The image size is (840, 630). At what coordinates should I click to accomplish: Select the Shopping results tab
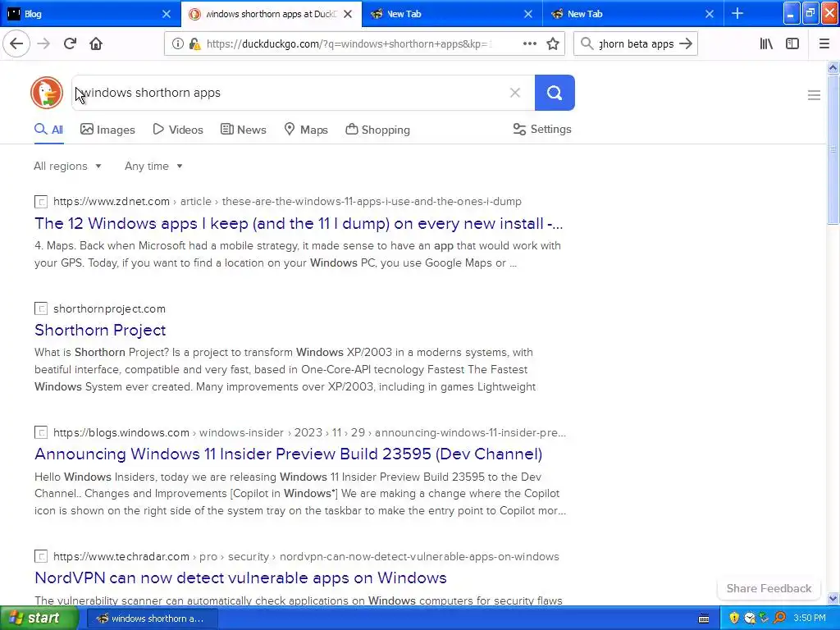pyautogui.click(x=377, y=130)
